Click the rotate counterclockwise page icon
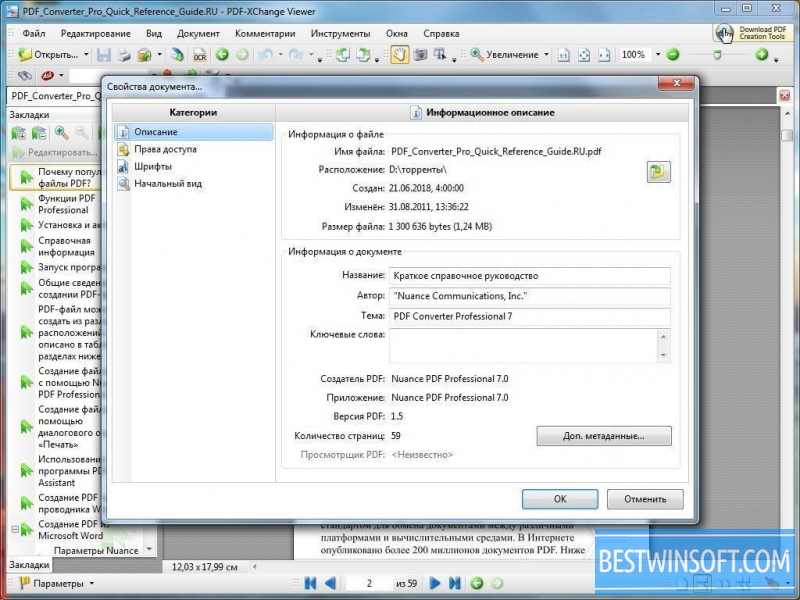800x600 pixels. tap(343, 55)
